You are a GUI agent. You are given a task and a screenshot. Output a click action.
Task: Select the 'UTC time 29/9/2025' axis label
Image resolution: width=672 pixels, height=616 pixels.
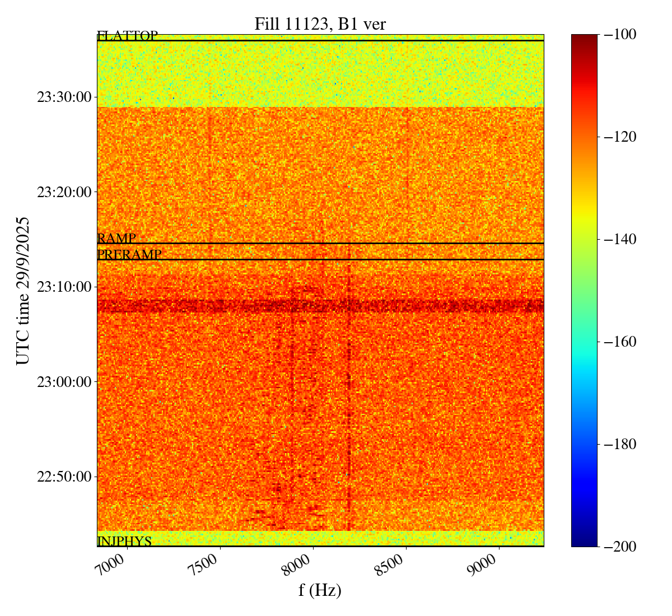[23, 290]
